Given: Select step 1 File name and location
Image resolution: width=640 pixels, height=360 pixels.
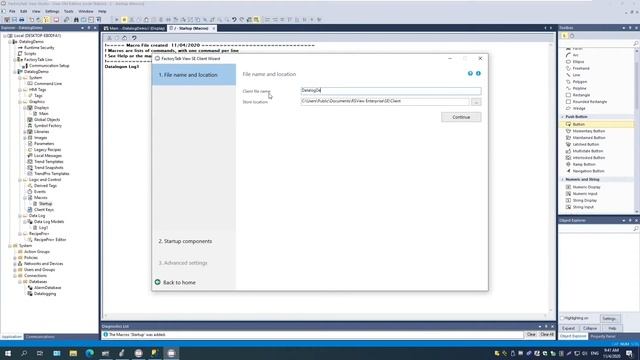Looking at the screenshot, I should [x=194, y=75].
